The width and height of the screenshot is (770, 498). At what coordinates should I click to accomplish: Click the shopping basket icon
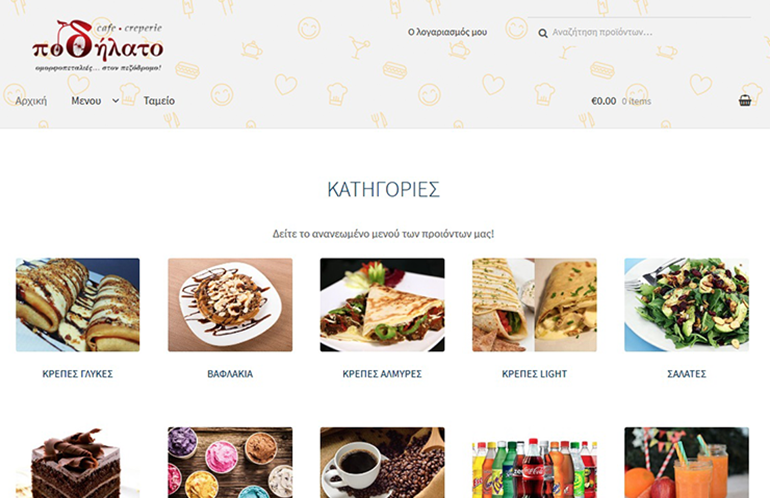click(744, 101)
